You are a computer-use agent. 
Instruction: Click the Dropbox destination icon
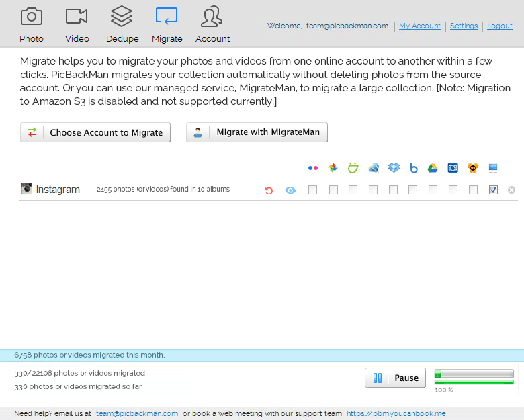point(394,167)
